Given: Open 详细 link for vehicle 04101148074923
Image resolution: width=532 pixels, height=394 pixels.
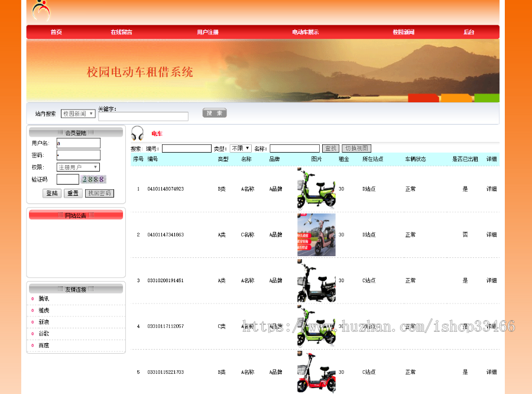Looking at the screenshot, I should click(x=491, y=189).
